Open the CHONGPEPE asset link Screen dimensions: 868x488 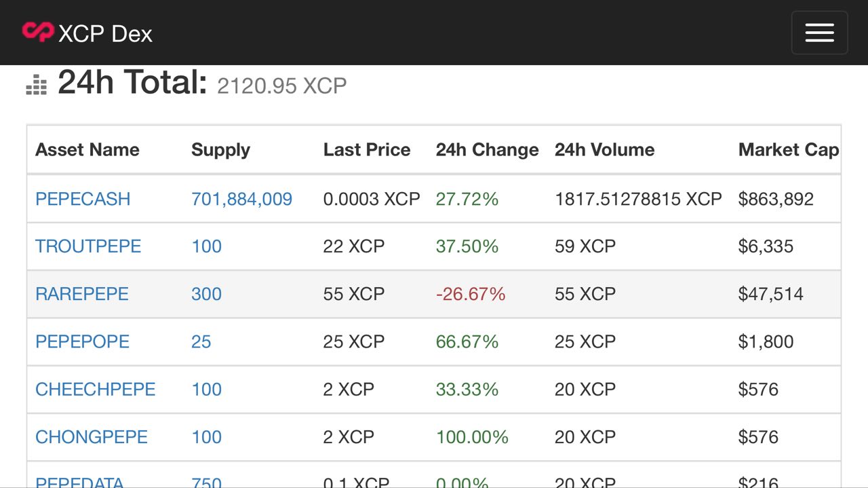tap(92, 436)
